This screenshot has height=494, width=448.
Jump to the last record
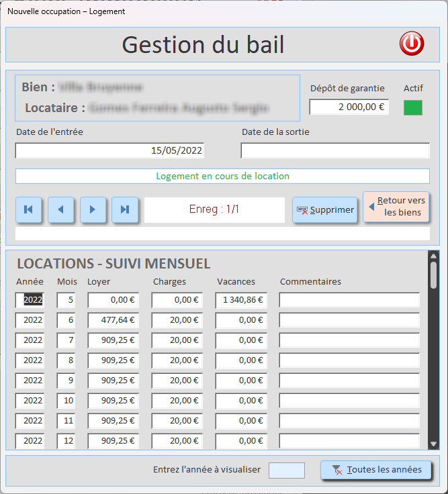pos(125,209)
